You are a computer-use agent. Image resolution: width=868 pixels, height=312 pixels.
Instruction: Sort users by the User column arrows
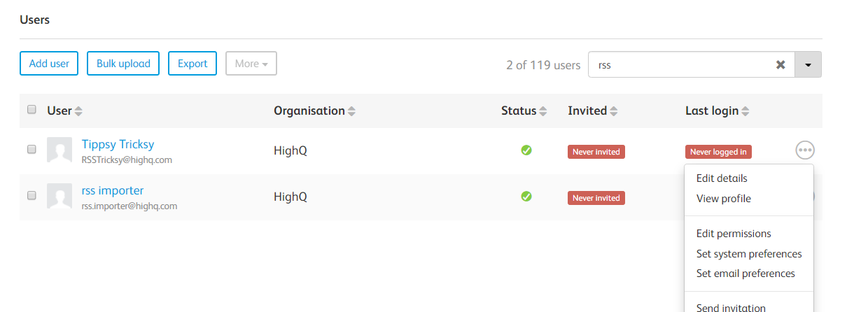pyautogui.click(x=78, y=111)
